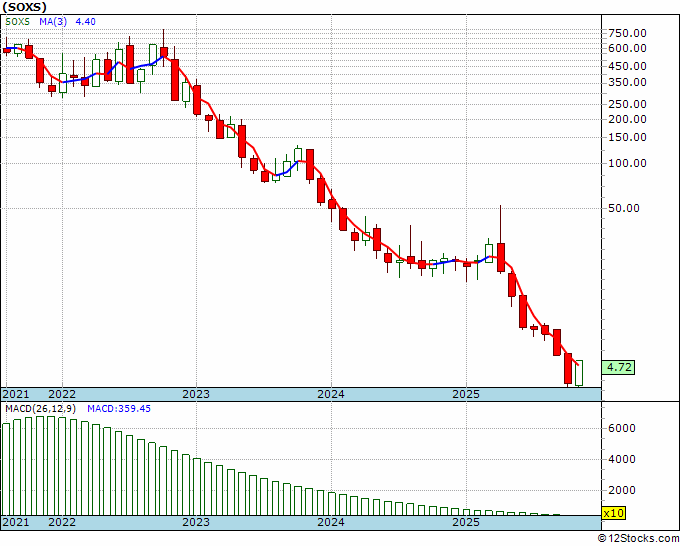680x546 pixels.
Task: Click the 600.00 price axis label
Action: 627,48
